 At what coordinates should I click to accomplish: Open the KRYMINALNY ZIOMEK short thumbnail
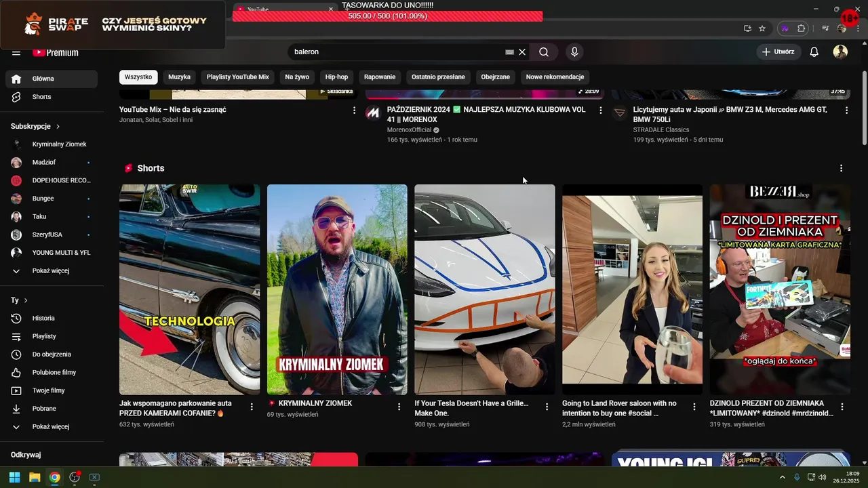tap(337, 289)
